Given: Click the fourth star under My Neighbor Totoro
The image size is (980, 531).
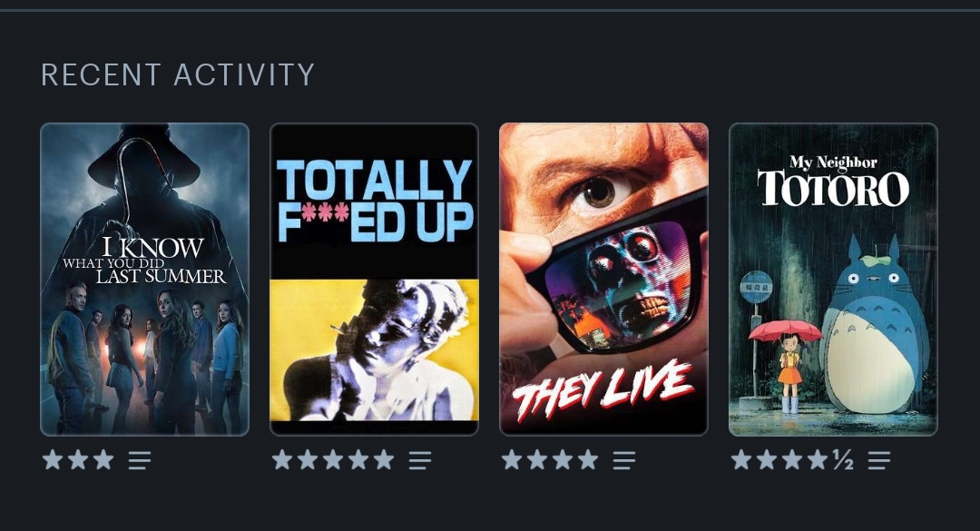Looking at the screenshot, I should pos(817,459).
